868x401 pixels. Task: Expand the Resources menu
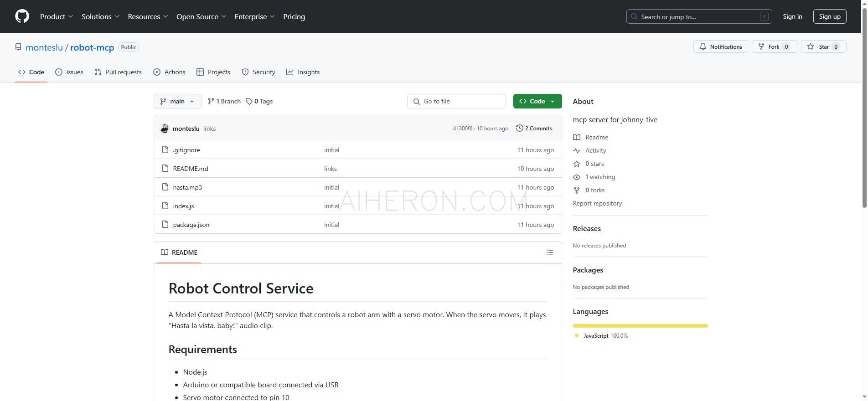point(148,16)
